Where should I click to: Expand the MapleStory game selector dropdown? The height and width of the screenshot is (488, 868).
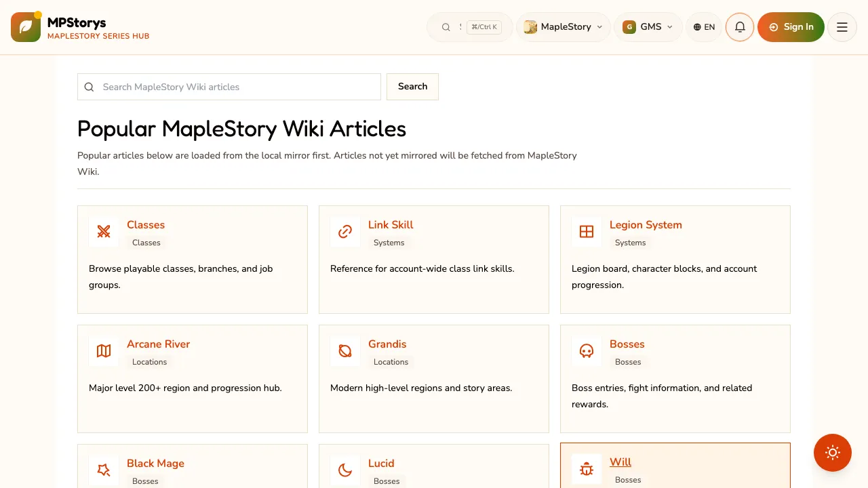(x=564, y=27)
